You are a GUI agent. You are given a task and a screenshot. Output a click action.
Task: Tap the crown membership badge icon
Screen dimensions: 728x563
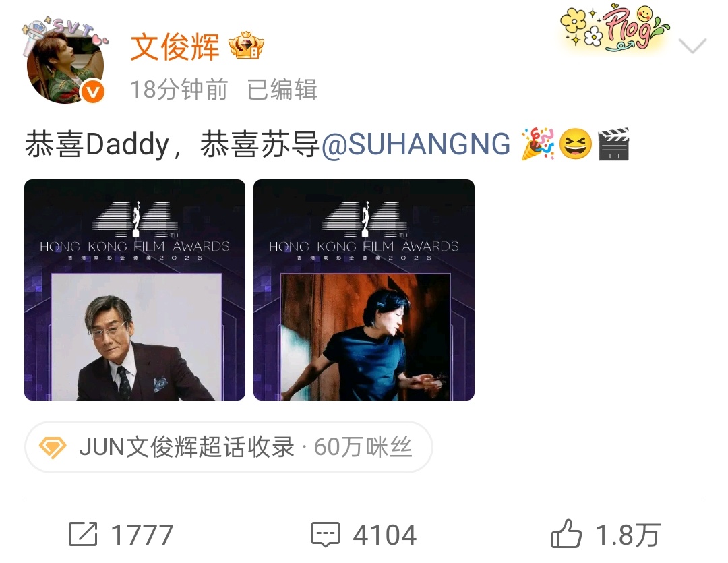(x=246, y=46)
